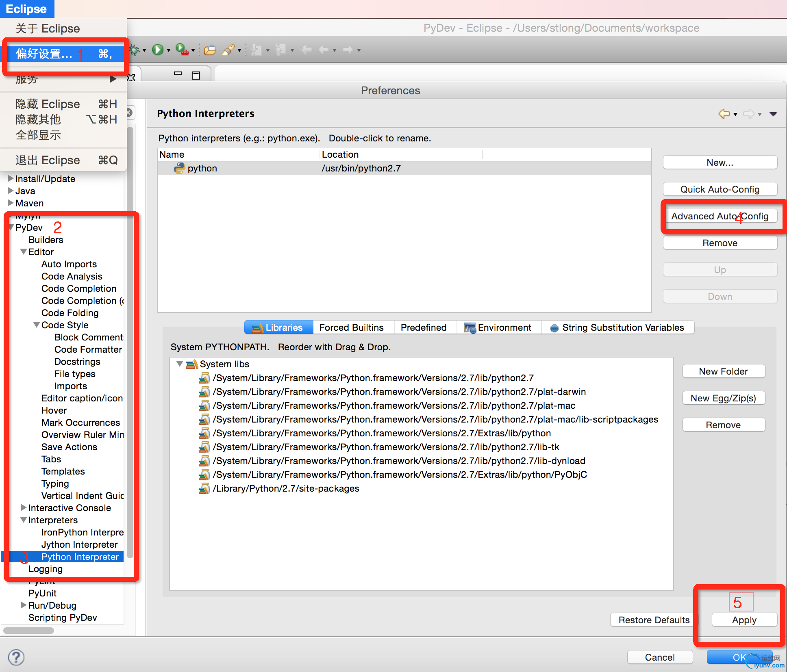Select Code Analysis tree item
The width and height of the screenshot is (787, 672).
72,276
